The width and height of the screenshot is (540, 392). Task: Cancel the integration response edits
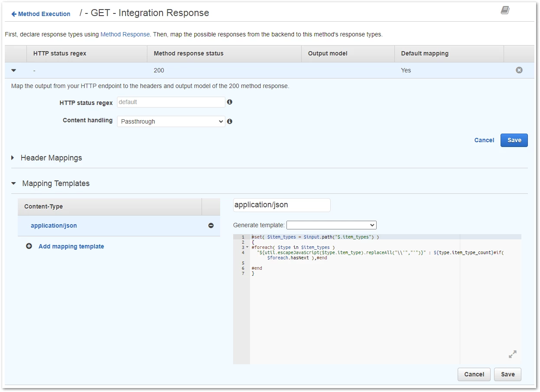pos(484,140)
